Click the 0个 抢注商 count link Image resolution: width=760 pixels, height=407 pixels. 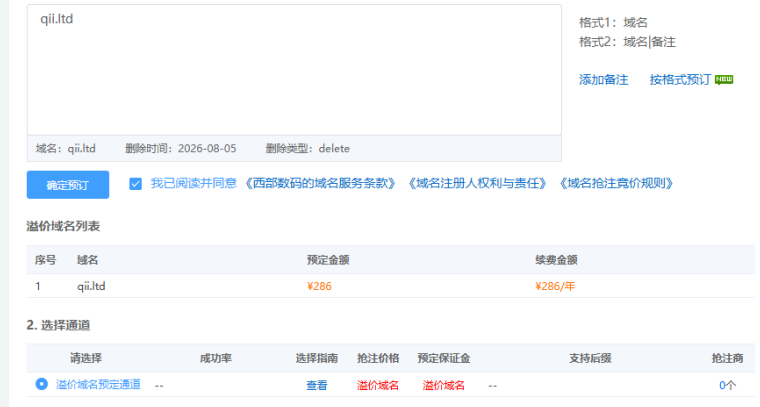point(728,385)
